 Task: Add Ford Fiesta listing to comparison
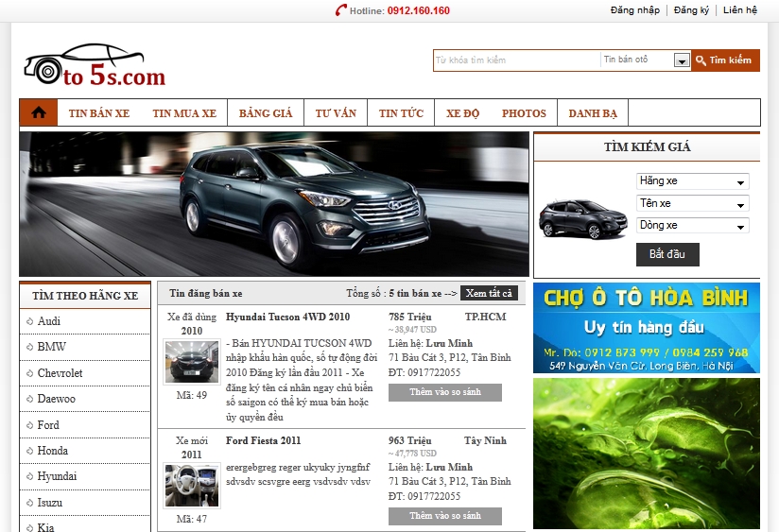point(444,516)
